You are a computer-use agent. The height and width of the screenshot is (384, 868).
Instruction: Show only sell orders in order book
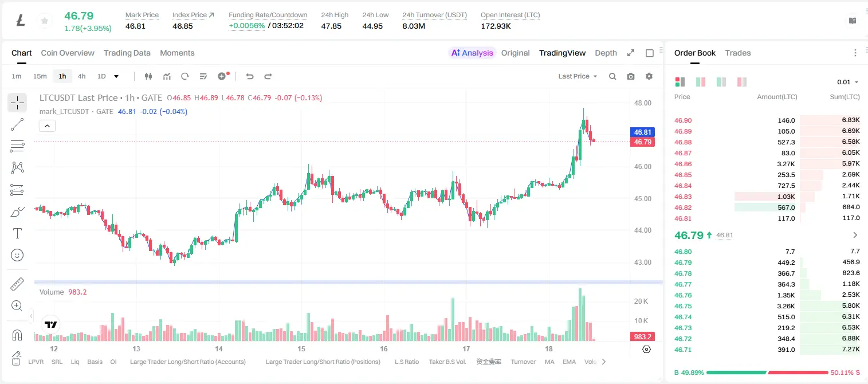742,82
